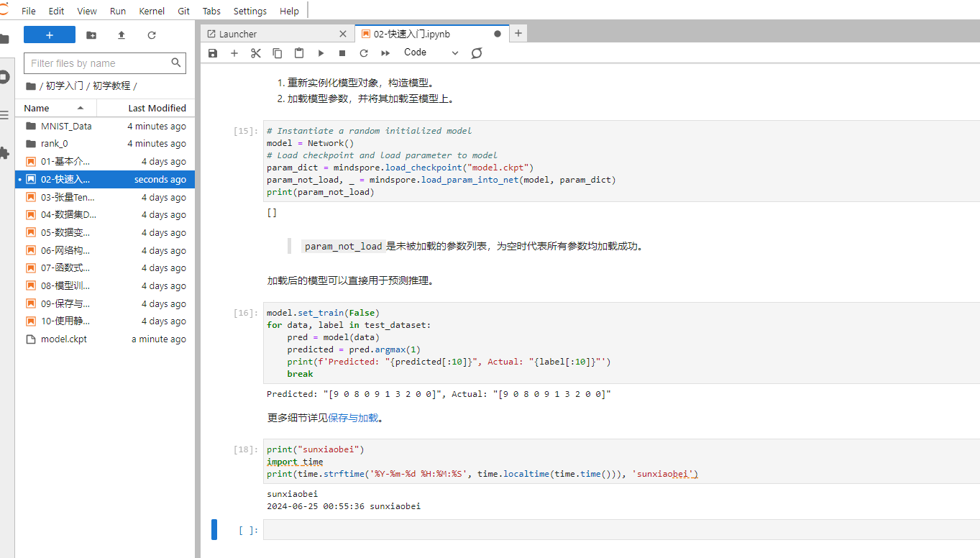Viewport: 980px width, 558px height.
Task: Open the Table of Contents sidebar icon
Action: [x=4, y=115]
